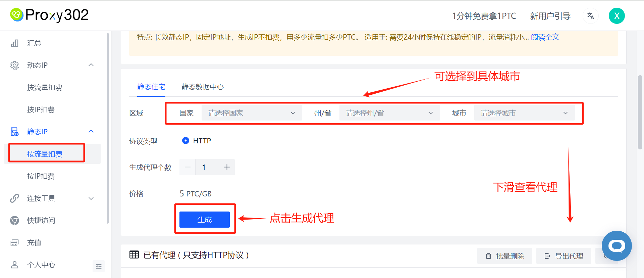Click the 阅读全文 link
644x278 pixels.
tap(545, 37)
